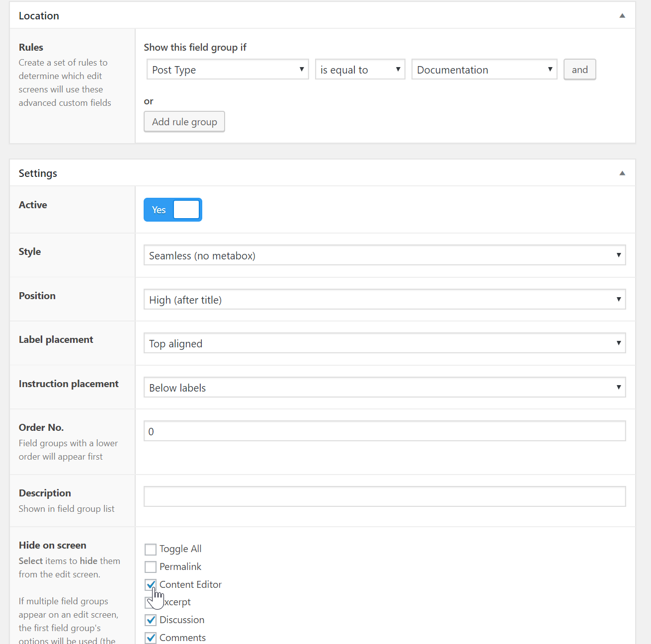
Task: Click the "and" rule button
Action: point(579,69)
